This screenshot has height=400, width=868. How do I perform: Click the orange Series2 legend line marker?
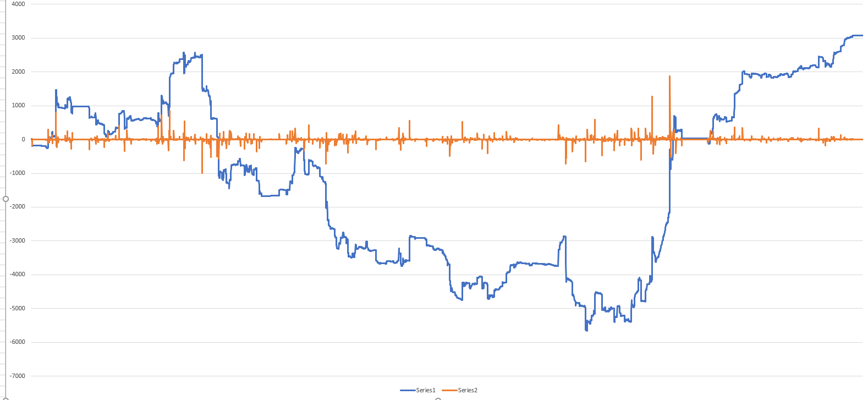tap(449, 390)
